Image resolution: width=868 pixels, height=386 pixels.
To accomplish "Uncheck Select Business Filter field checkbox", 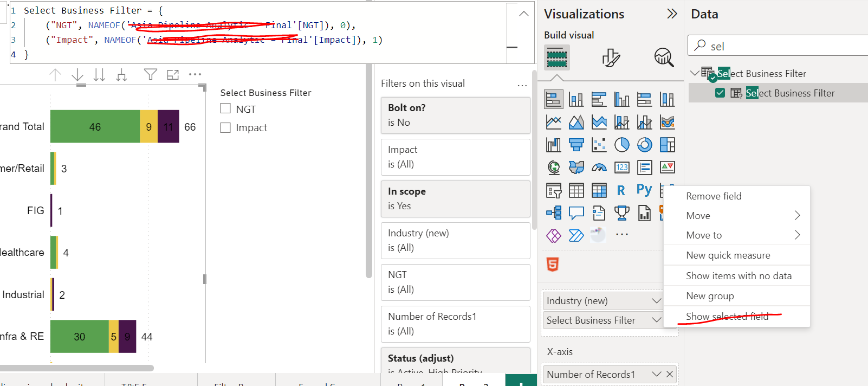I will 720,93.
